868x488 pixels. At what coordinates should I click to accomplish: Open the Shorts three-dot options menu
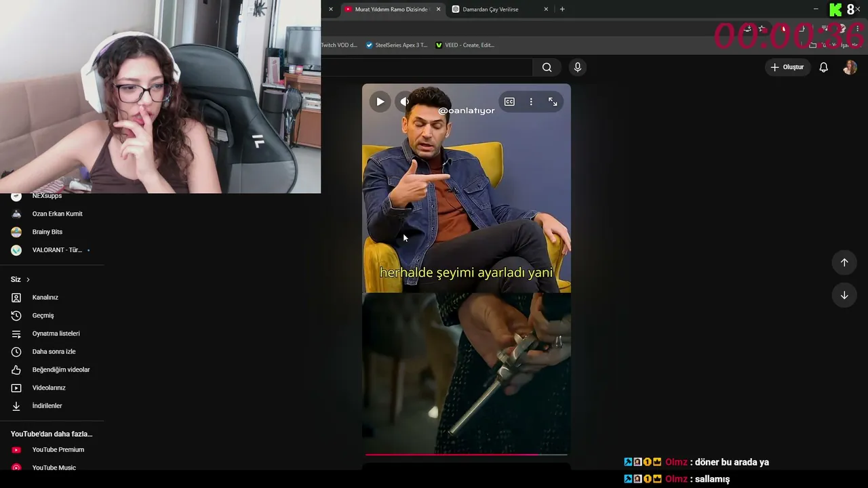pos(531,102)
